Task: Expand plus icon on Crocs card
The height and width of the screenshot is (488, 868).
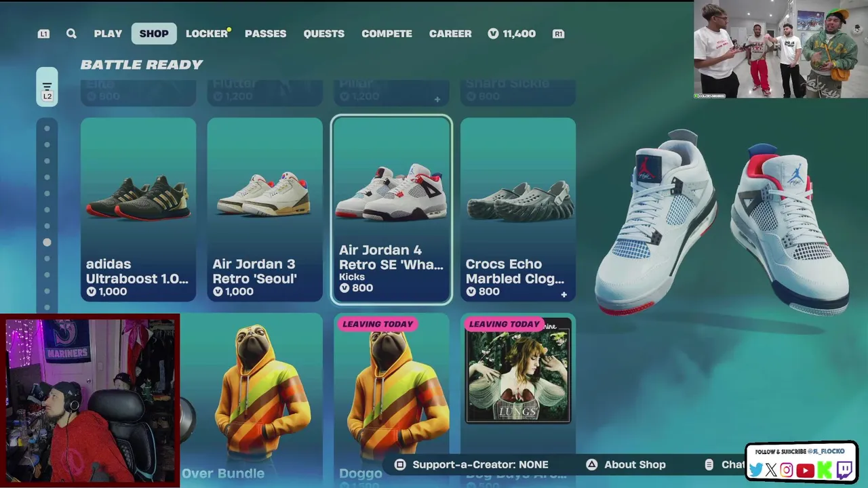Action: tap(564, 295)
